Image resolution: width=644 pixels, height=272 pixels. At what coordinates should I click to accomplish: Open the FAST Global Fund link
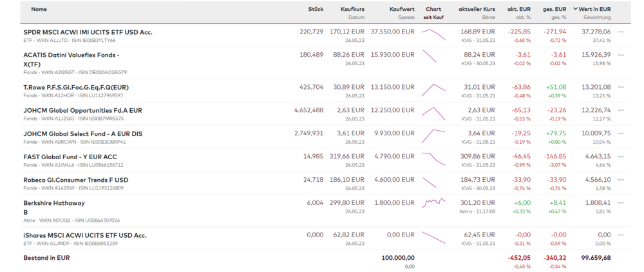pos(70,157)
